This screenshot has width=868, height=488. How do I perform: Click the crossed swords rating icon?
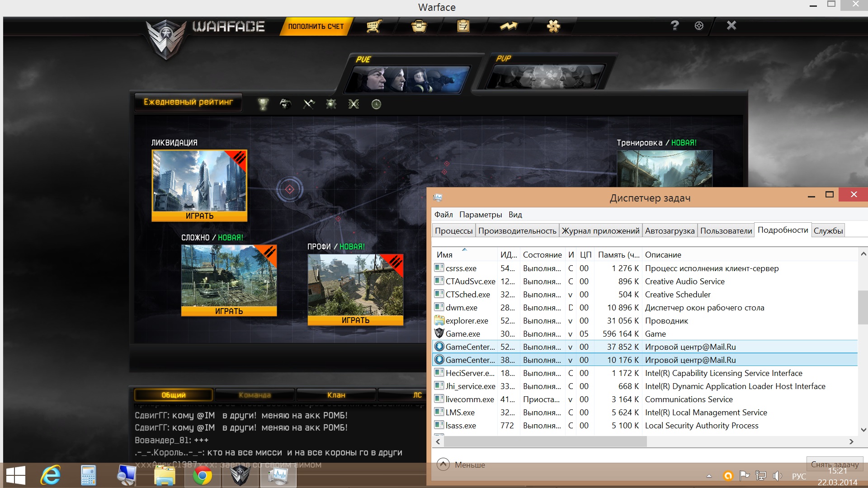354,104
